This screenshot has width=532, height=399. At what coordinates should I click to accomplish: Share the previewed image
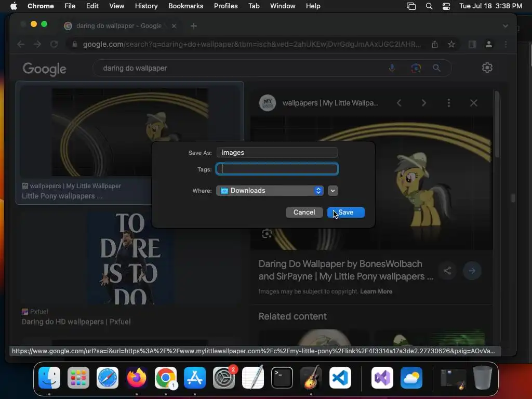click(x=447, y=270)
